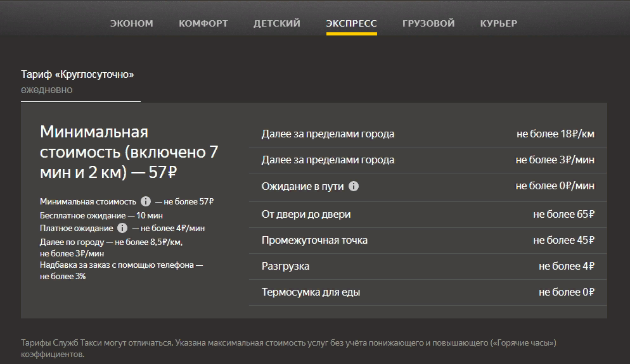Click the Промежуточная точка row
Viewport: 630px width, 364px height.
pos(428,241)
